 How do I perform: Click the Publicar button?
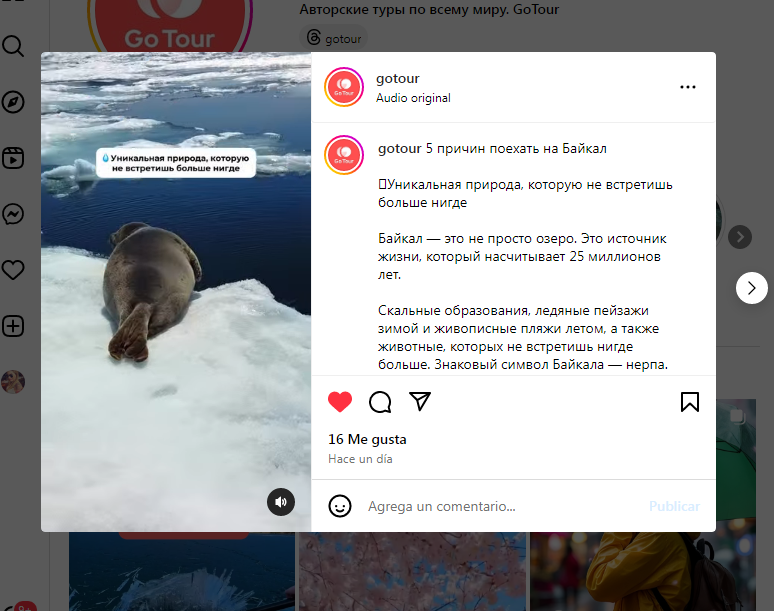pyautogui.click(x=674, y=506)
